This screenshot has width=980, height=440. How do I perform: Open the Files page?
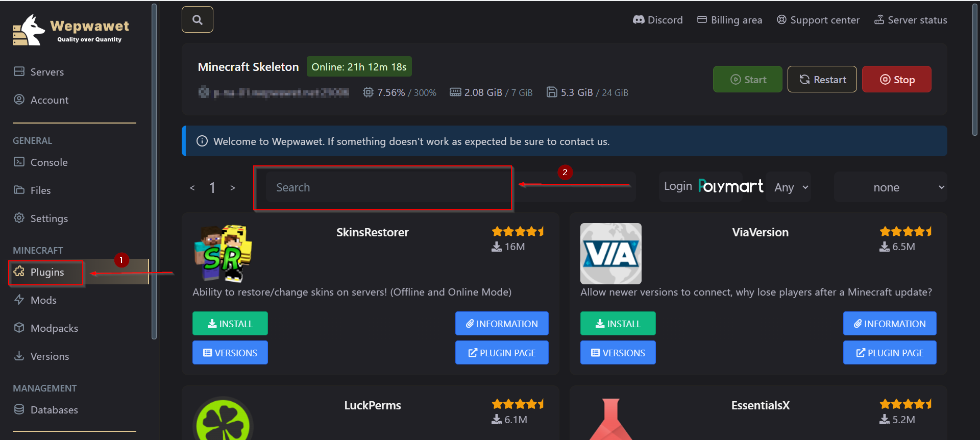32,190
